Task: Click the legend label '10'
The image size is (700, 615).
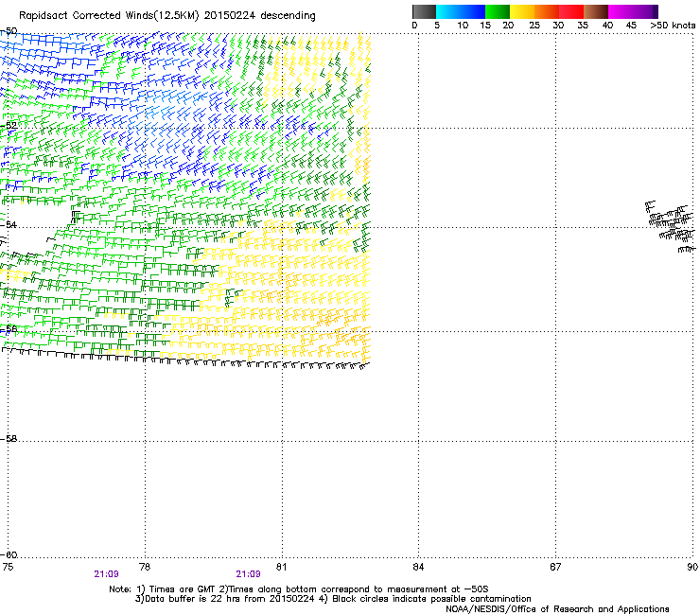Action: coord(463,26)
